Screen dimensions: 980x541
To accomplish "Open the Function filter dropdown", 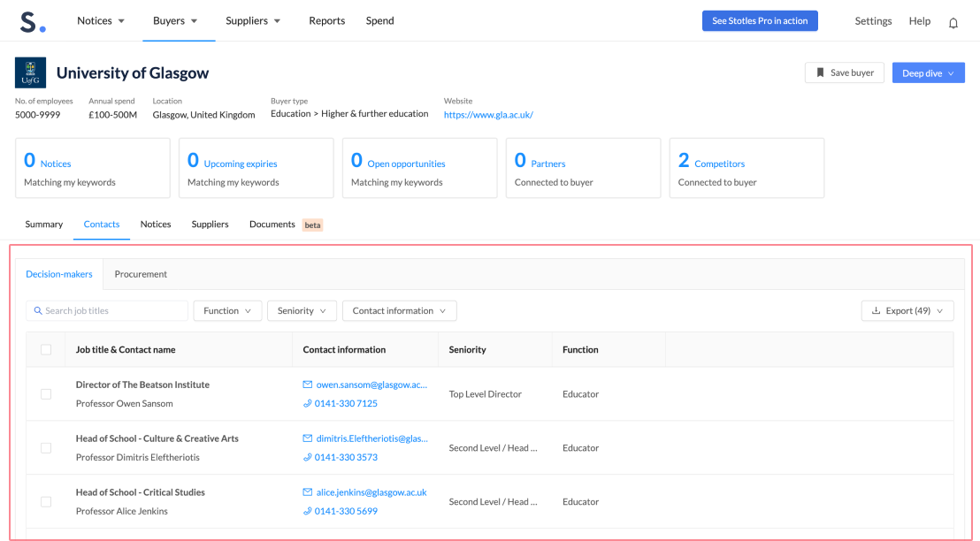I will [x=227, y=311].
